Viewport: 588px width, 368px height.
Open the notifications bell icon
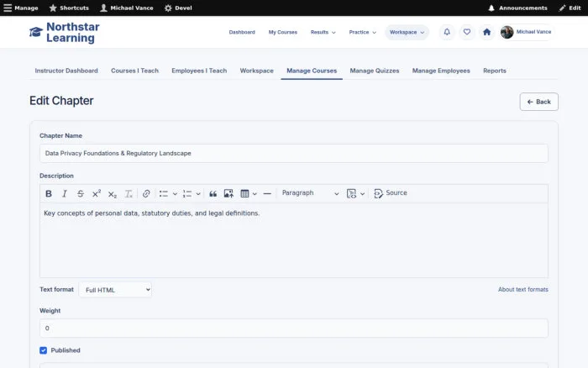pyautogui.click(x=447, y=32)
